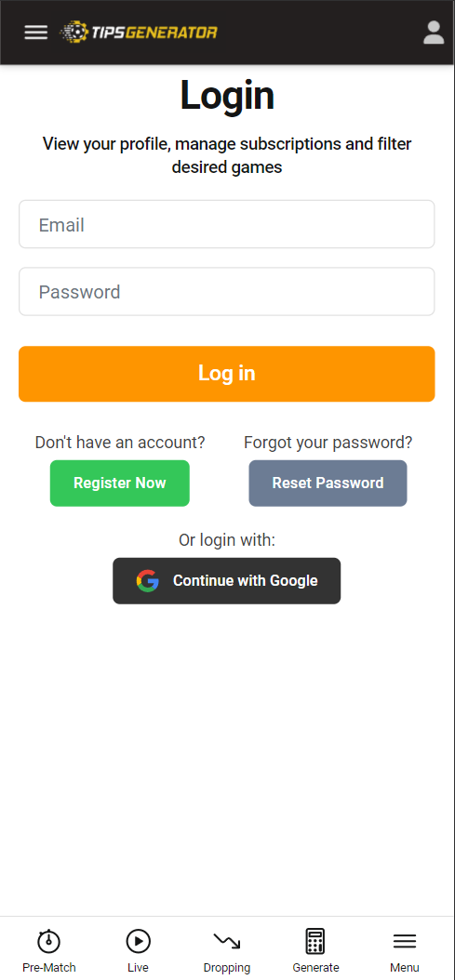
Task: Tap the Pre-Match stopwatch icon
Action: point(48,941)
